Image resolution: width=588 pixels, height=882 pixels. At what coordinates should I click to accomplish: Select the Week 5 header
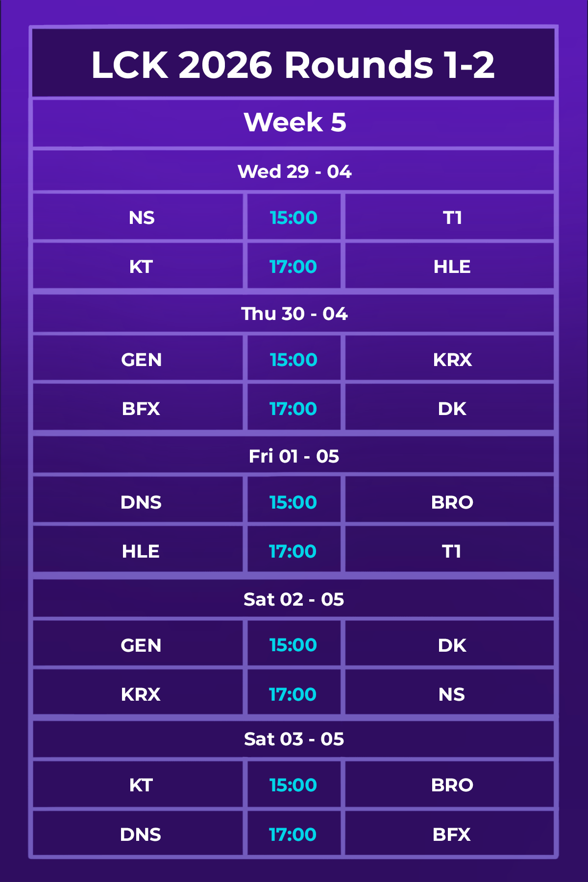coord(294,122)
